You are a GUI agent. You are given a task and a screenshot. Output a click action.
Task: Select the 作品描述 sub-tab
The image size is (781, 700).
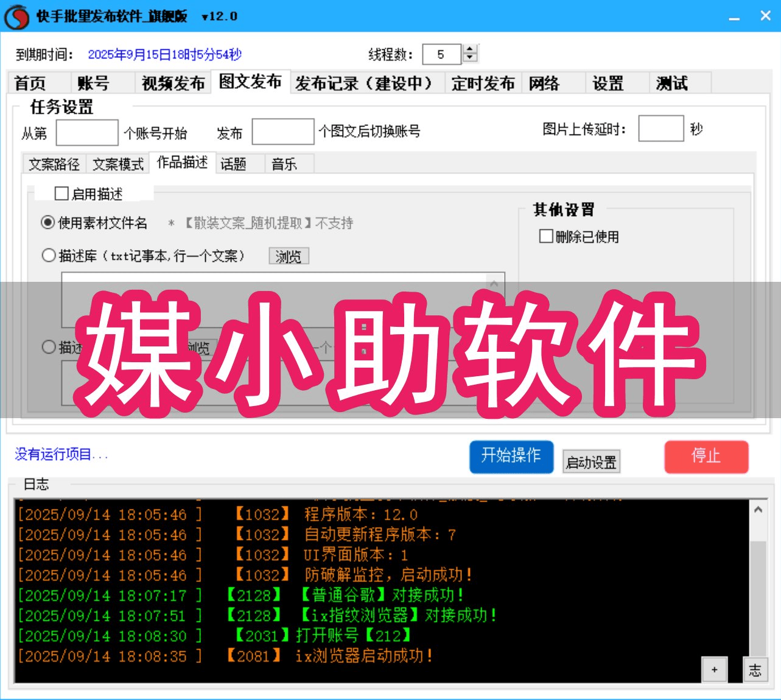pyautogui.click(x=183, y=163)
